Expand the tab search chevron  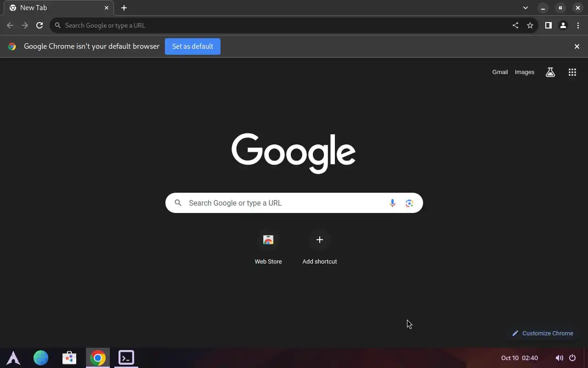(x=526, y=8)
